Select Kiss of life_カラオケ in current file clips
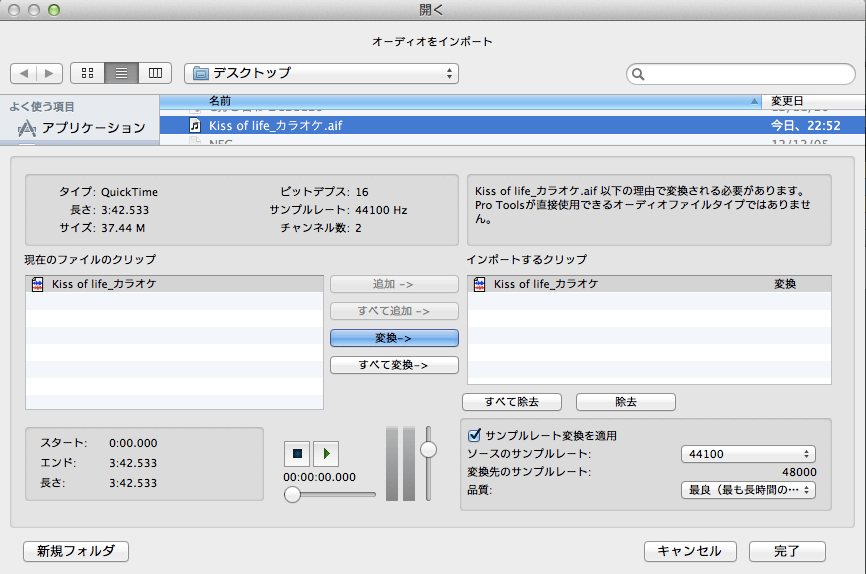Viewport: 866px width, 574px height. 175,284
